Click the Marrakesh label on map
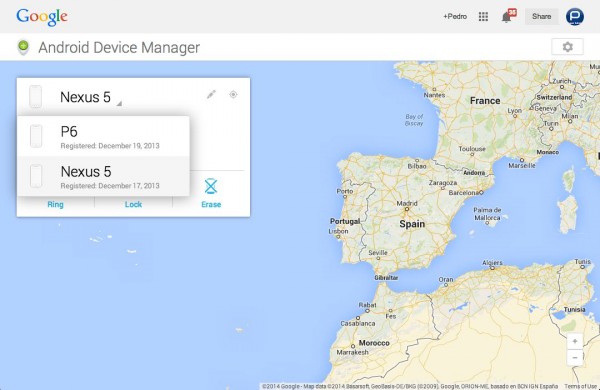 [x=352, y=352]
